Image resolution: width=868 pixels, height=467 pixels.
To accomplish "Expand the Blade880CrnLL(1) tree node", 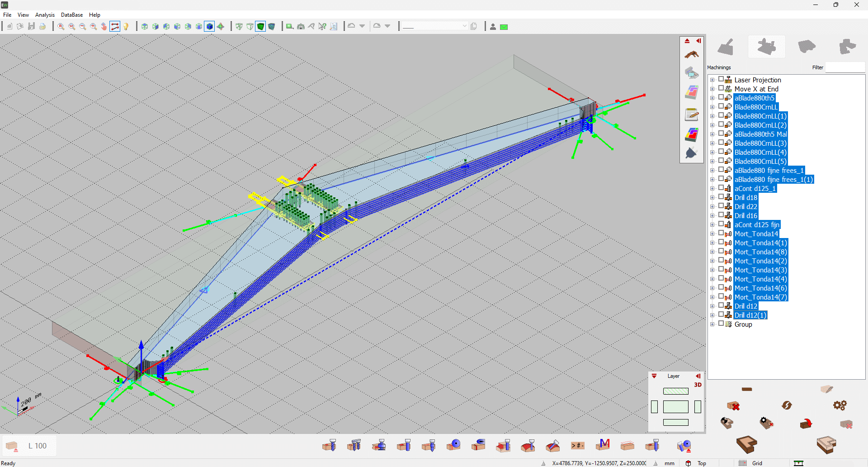I will (x=712, y=116).
